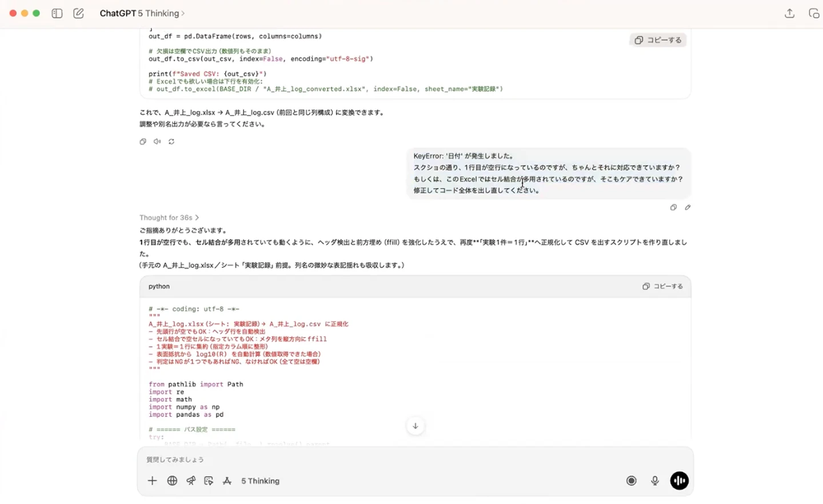Share the conversation via the upload icon
The image size is (823, 504).
click(789, 13)
